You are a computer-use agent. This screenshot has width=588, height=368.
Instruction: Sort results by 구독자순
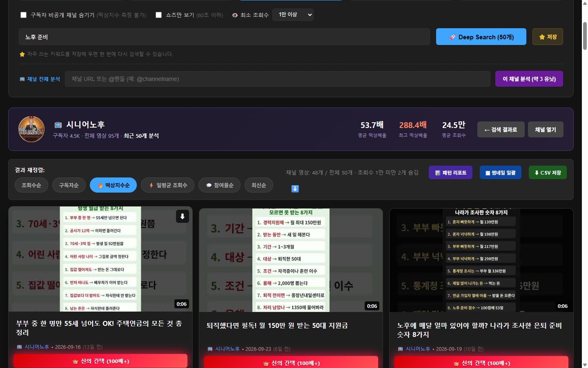click(69, 185)
